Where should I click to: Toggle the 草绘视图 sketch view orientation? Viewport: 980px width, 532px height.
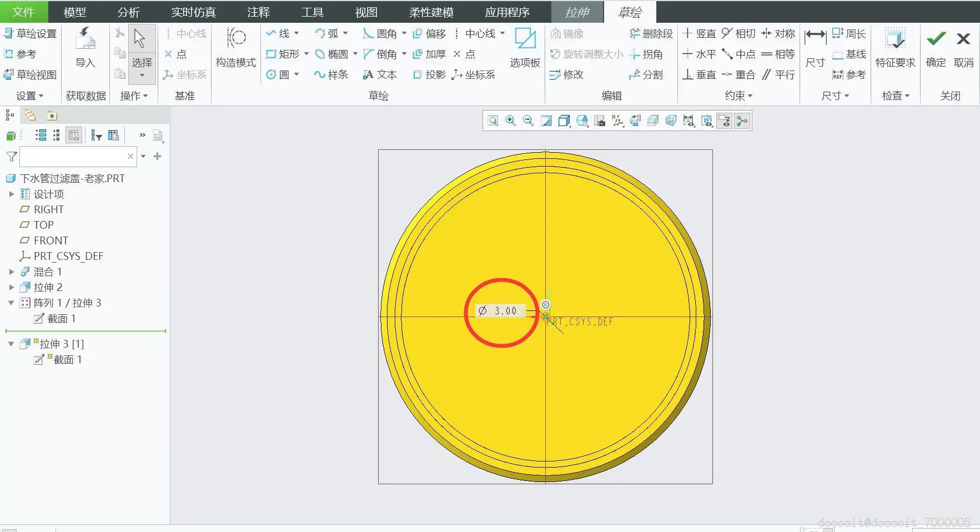pyautogui.click(x=31, y=74)
